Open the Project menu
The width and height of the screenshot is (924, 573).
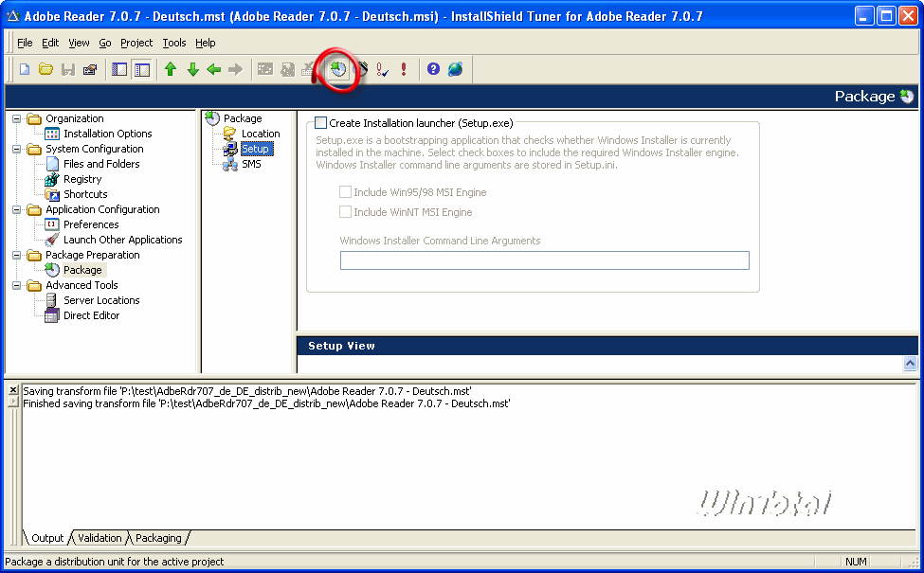[136, 43]
